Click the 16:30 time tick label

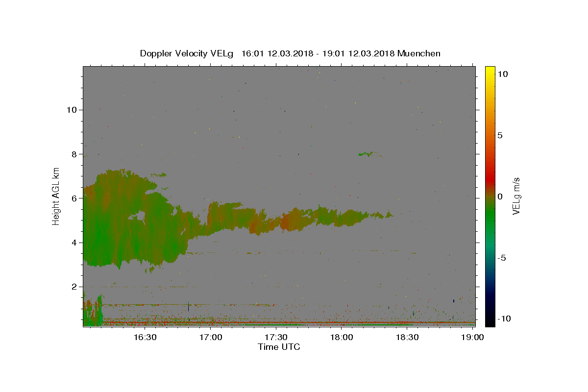145,338
